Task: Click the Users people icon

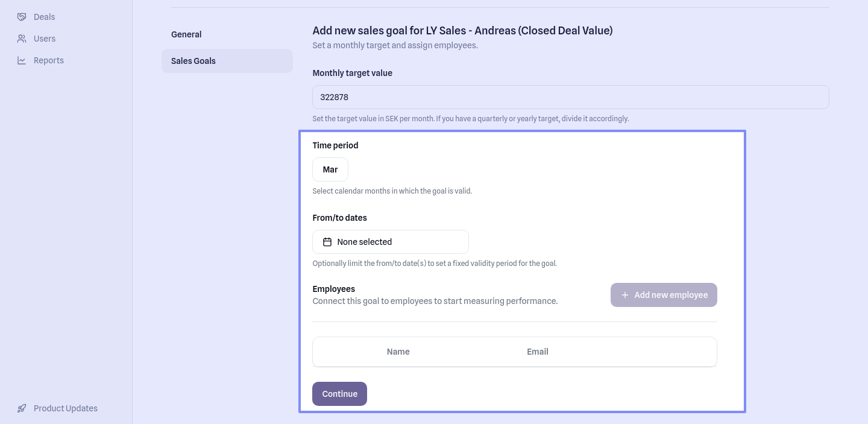Action: [x=22, y=39]
